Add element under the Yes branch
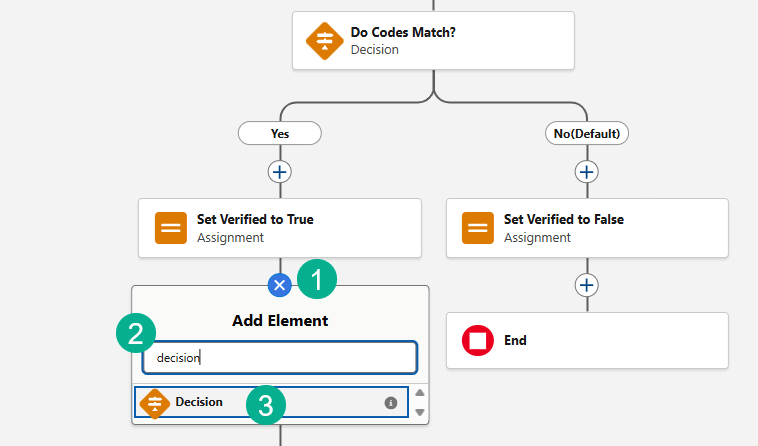The width and height of the screenshot is (758, 446). pos(280,172)
